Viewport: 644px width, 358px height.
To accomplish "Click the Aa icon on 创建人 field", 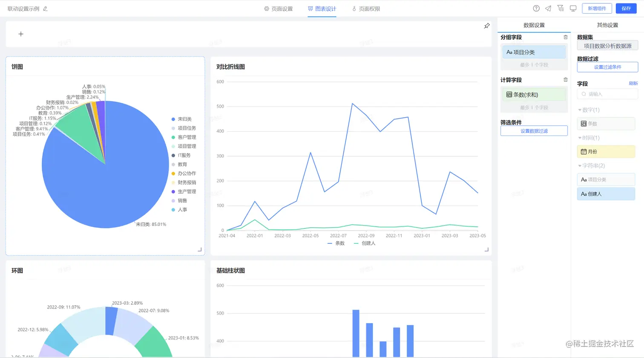I will [x=584, y=193].
